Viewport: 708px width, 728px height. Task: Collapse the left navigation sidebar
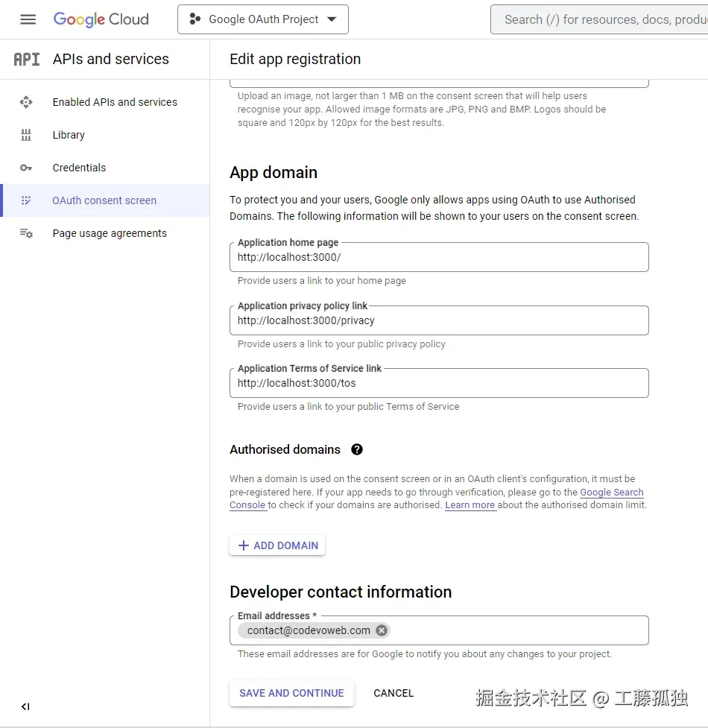point(25,706)
